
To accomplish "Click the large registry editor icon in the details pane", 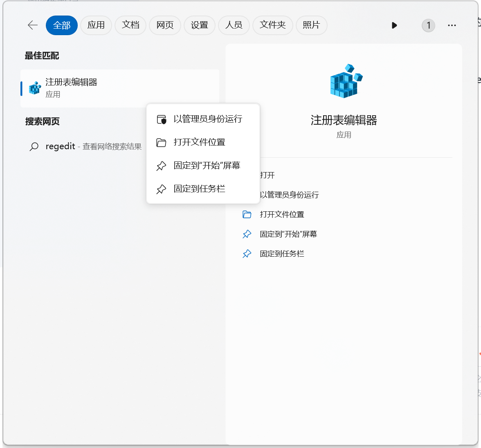I will (x=346, y=81).
